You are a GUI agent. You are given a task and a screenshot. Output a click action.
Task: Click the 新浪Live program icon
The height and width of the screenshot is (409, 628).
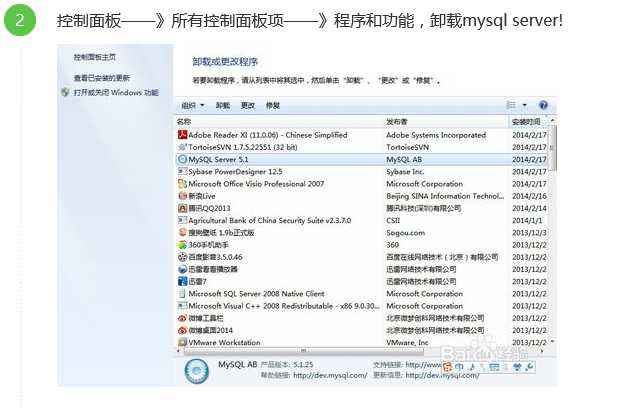(x=183, y=196)
